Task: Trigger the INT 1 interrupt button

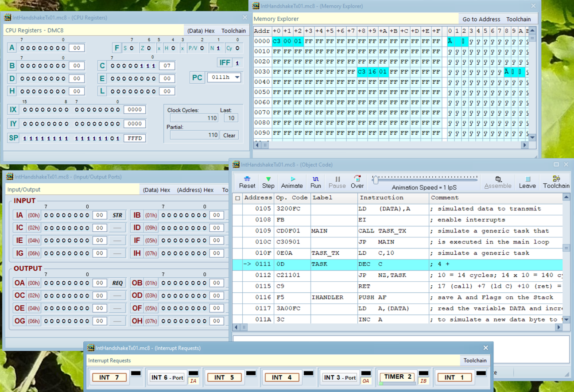Action: point(455,377)
